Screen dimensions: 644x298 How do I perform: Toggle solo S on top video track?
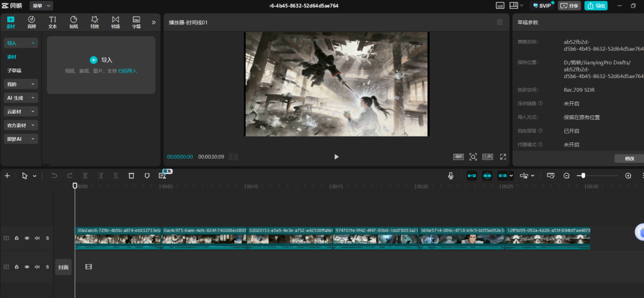(x=47, y=238)
